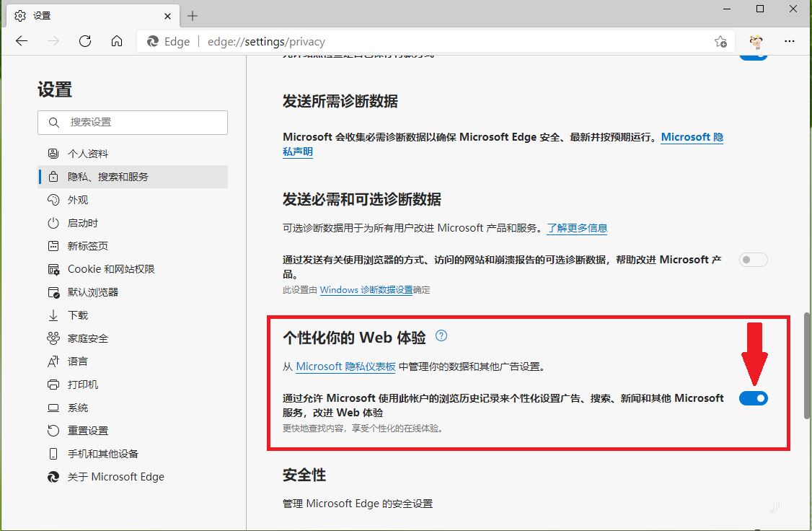Open the Settings and more ellipsis menu

790,41
